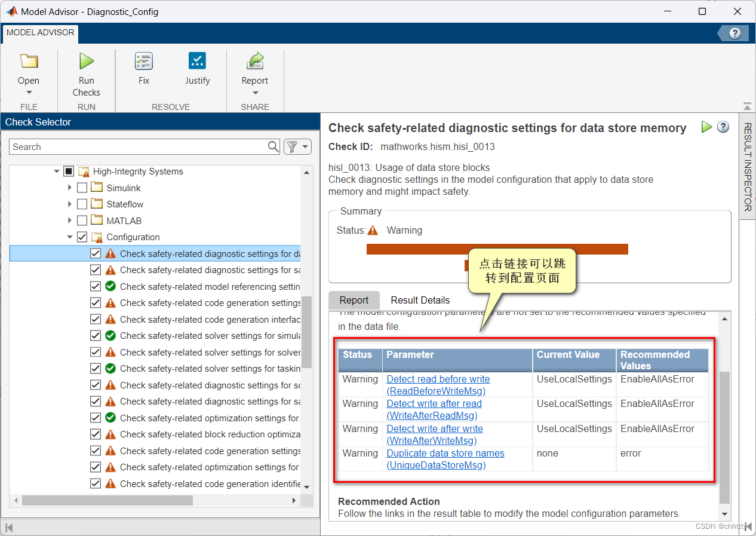This screenshot has height=536, width=756.
Task: Click the pass icon of solver settings for simulation check
Action: pos(110,336)
